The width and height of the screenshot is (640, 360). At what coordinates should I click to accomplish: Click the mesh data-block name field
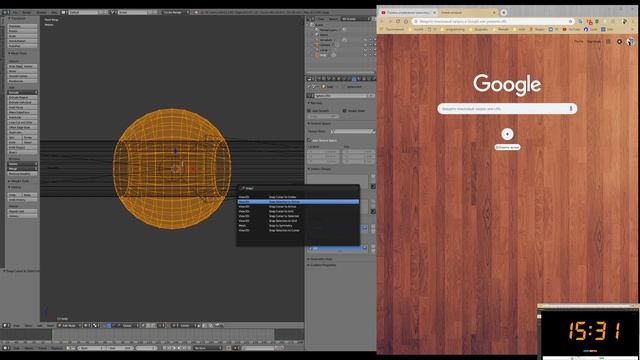[x=342, y=96]
